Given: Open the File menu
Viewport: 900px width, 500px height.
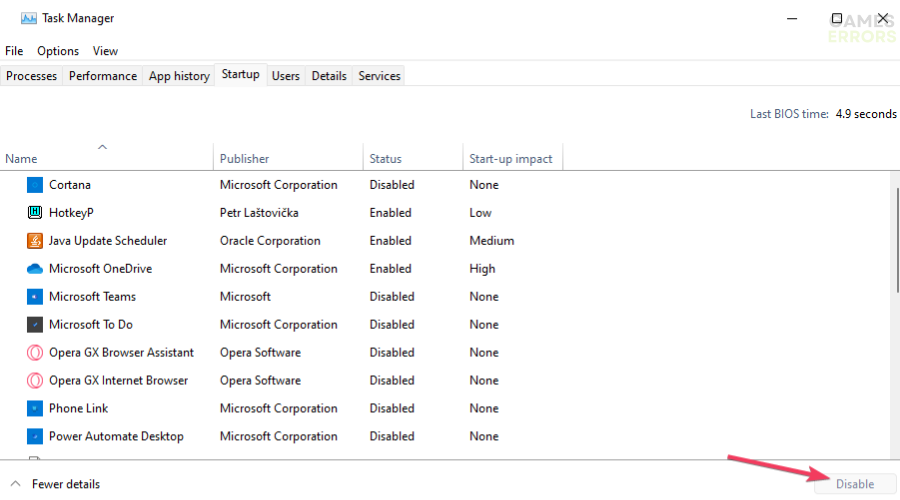Looking at the screenshot, I should (x=14, y=51).
